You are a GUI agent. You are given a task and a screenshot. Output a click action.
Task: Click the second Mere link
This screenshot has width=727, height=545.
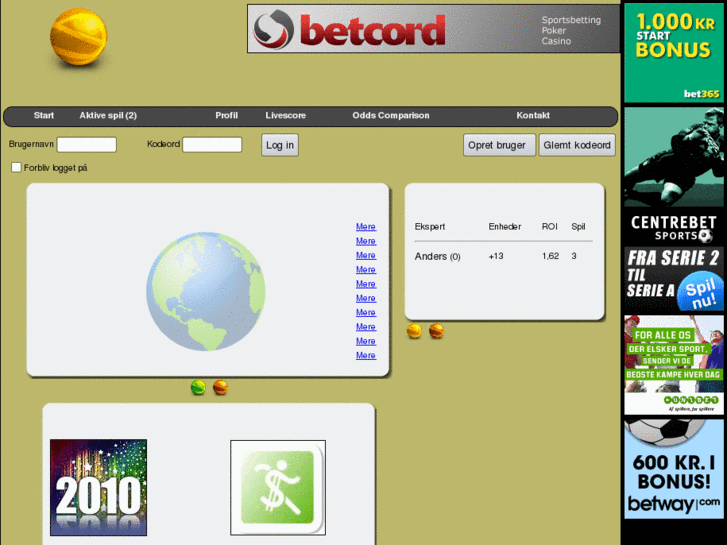coord(366,241)
